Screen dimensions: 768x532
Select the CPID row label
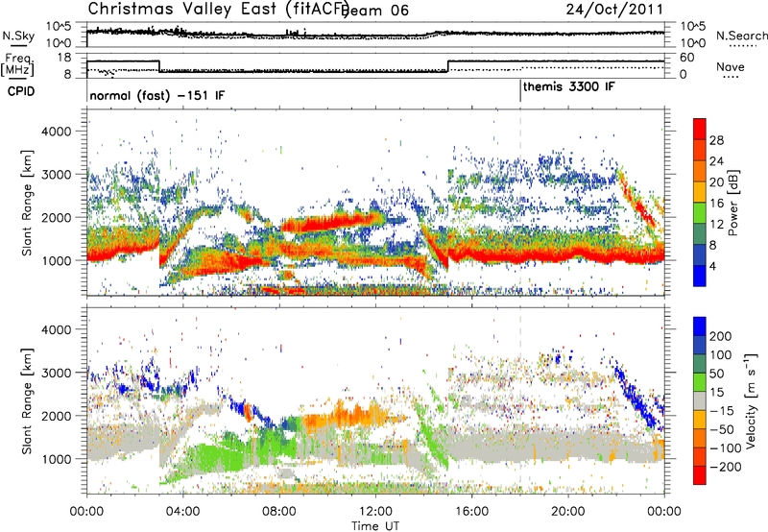[x=21, y=91]
